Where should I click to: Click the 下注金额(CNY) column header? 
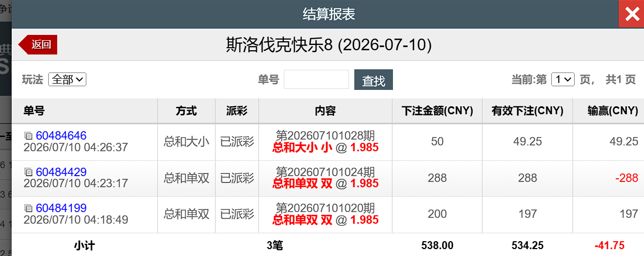[437, 111]
